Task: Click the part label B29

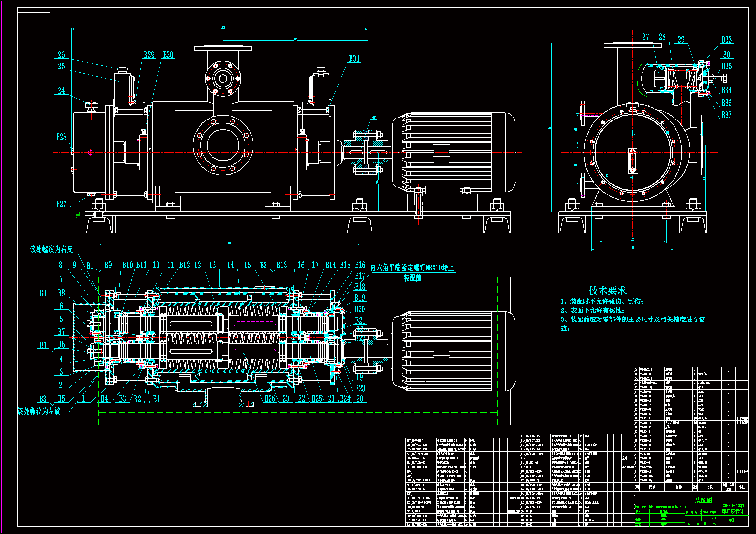Action: click(x=149, y=55)
